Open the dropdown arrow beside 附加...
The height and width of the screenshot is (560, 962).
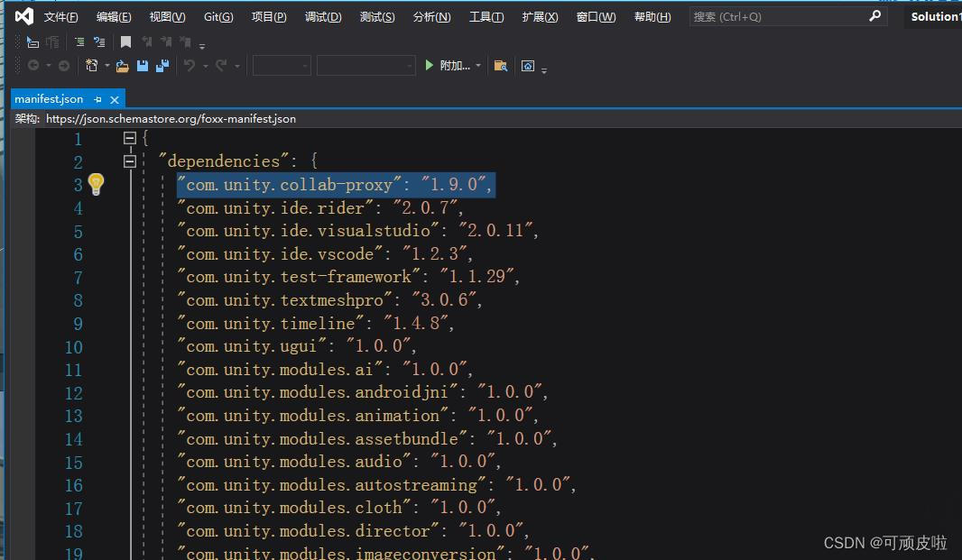(478, 65)
